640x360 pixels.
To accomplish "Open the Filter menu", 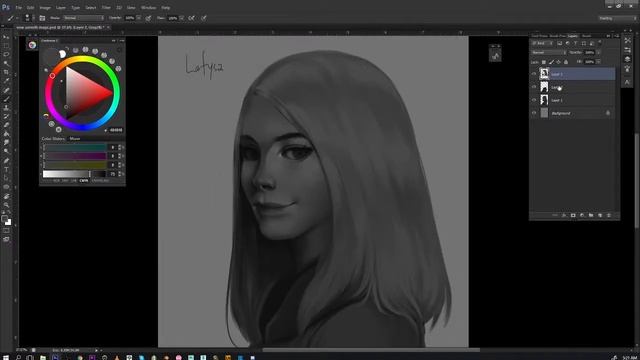I will [106, 8].
